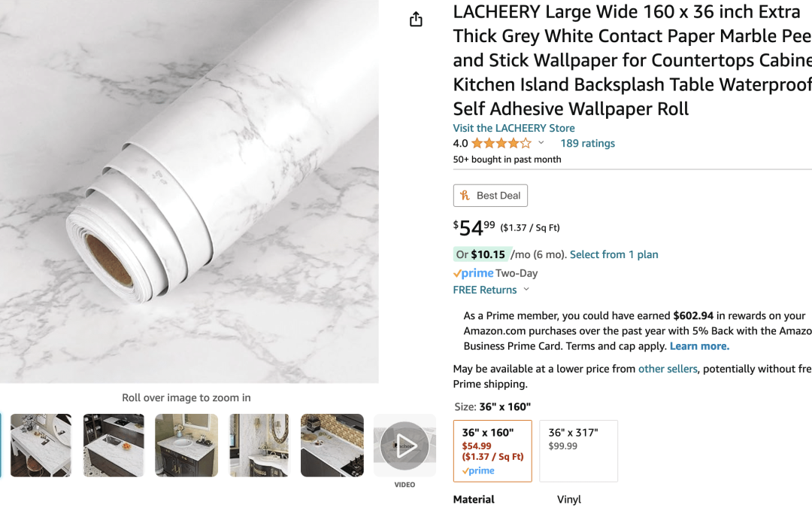Click the share icon above product image

[416, 20]
